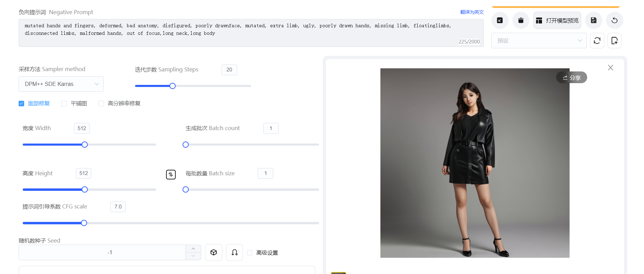Click the reuse last seed icon
This screenshot has width=644, height=274.
(x=234, y=252)
